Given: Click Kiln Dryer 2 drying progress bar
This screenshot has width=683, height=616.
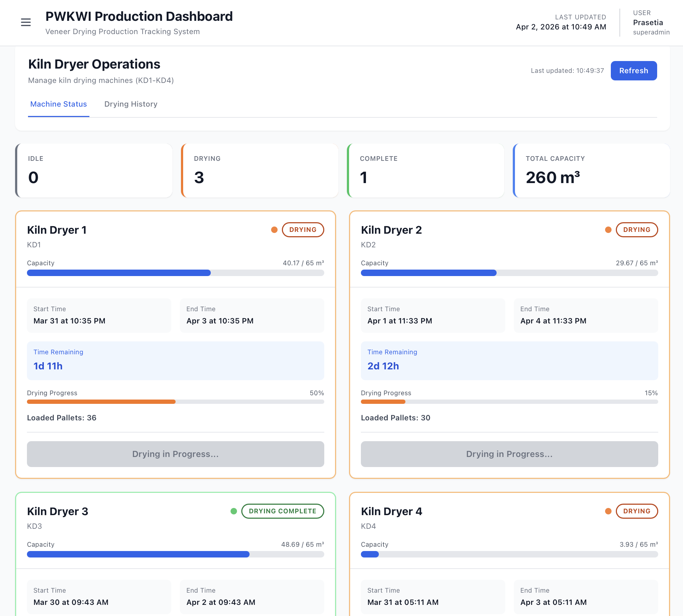Looking at the screenshot, I should (x=509, y=402).
